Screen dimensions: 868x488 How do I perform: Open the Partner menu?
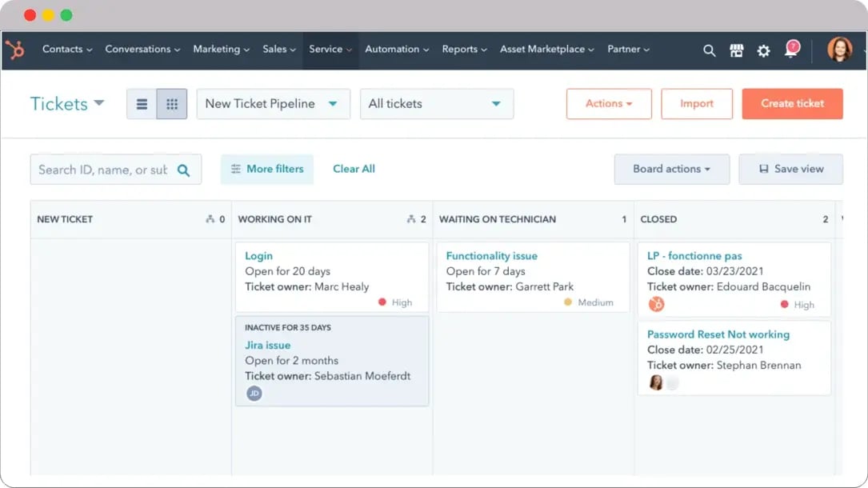coord(628,50)
